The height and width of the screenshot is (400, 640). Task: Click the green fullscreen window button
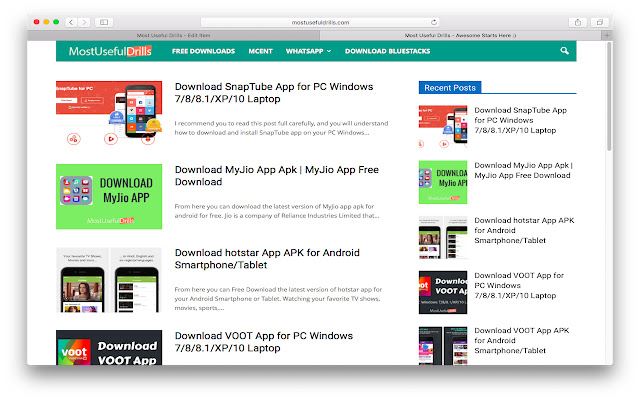coord(56,22)
